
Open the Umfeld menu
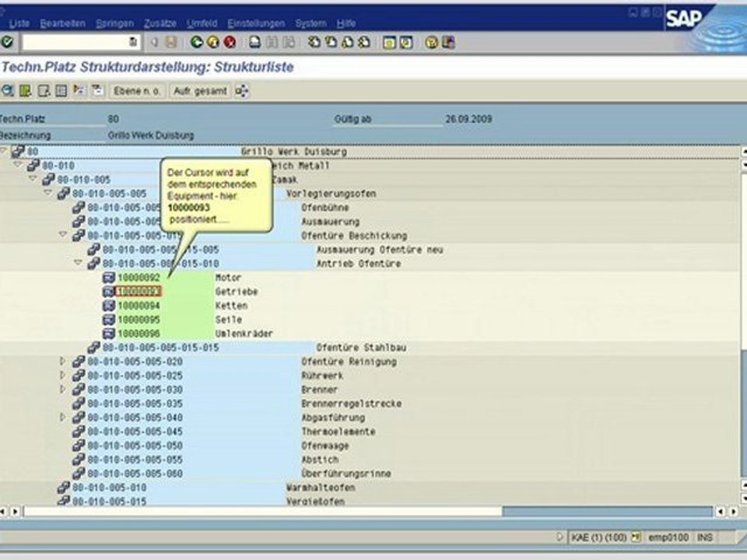[202, 23]
